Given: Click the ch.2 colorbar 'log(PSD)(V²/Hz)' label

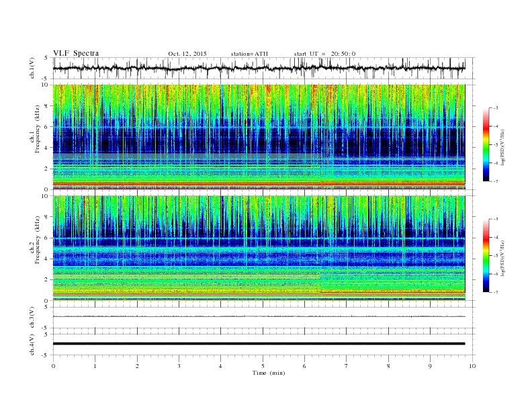Looking at the screenshot, I should (x=502, y=258).
